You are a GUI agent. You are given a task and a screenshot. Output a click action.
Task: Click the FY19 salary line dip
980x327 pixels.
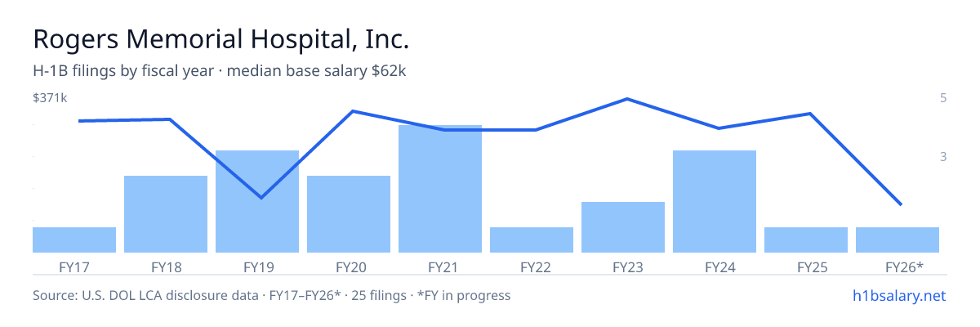[x=261, y=198]
